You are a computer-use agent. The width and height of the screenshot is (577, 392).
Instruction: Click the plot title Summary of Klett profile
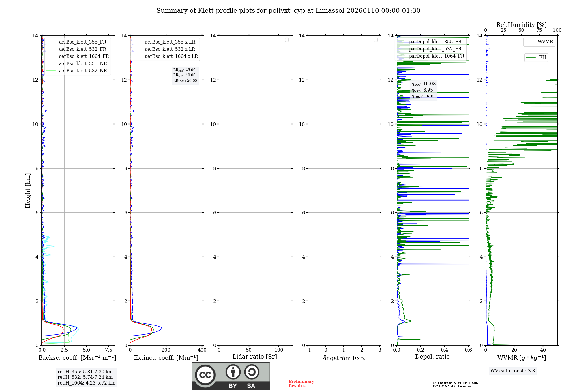pyautogui.click(x=288, y=11)
